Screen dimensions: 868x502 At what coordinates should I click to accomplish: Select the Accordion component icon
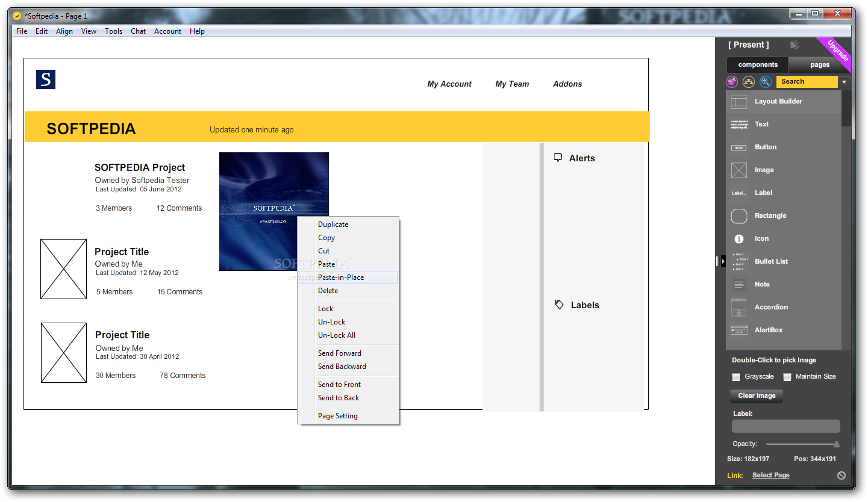pyautogui.click(x=739, y=308)
